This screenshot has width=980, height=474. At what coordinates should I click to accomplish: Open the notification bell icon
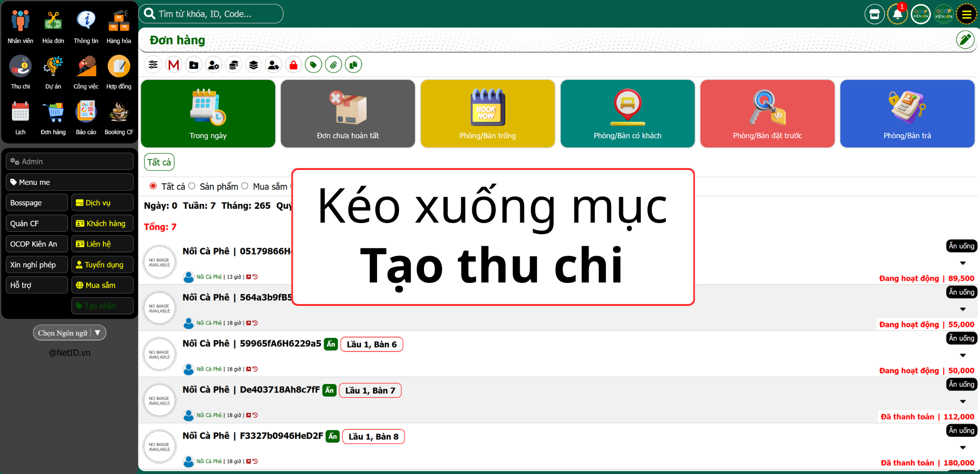[897, 14]
